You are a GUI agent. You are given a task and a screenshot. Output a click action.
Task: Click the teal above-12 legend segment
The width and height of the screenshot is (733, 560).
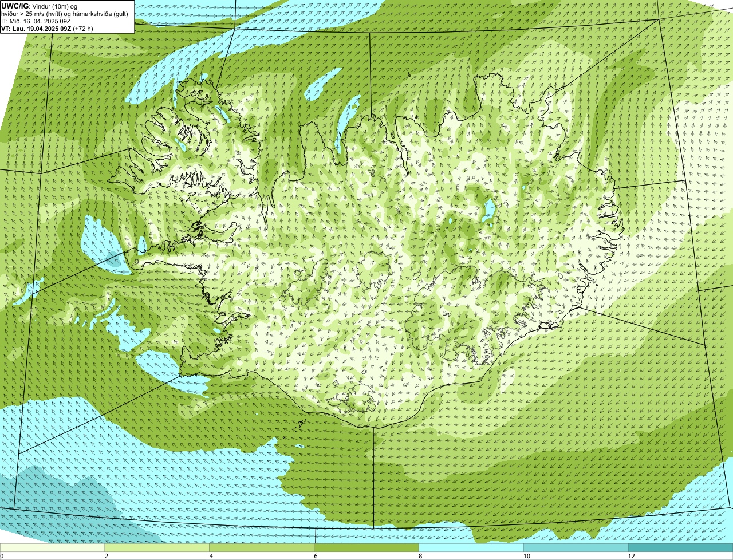681,547
